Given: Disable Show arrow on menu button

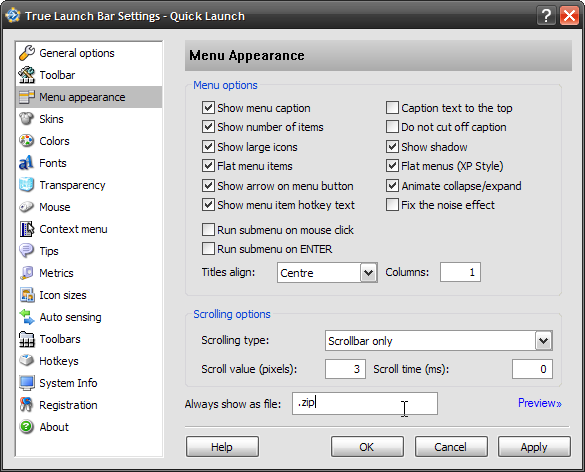Looking at the screenshot, I should click(x=208, y=185).
